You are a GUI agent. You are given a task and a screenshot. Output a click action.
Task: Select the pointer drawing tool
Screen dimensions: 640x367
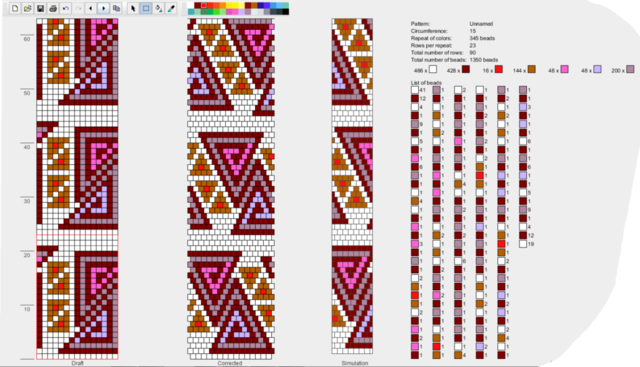pyautogui.click(x=133, y=8)
